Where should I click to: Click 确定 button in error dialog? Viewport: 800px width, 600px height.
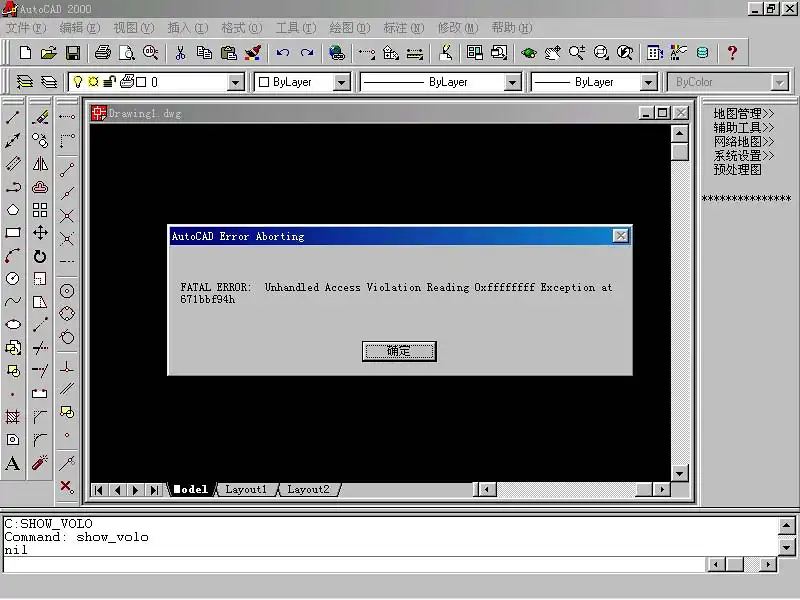click(399, 351)
